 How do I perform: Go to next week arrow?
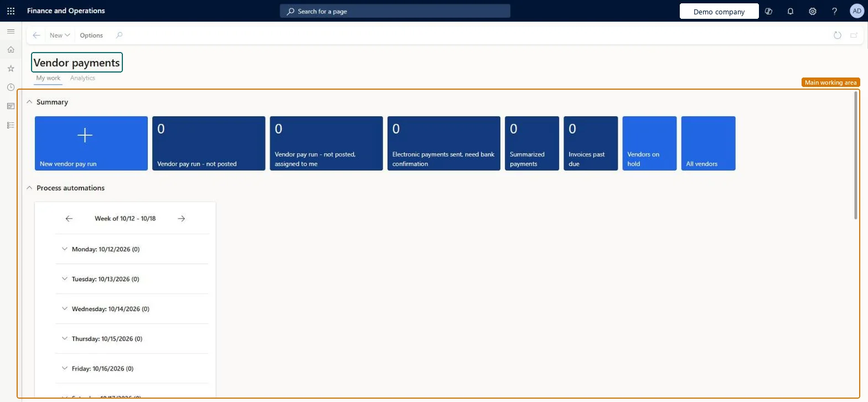click(181, 219)
